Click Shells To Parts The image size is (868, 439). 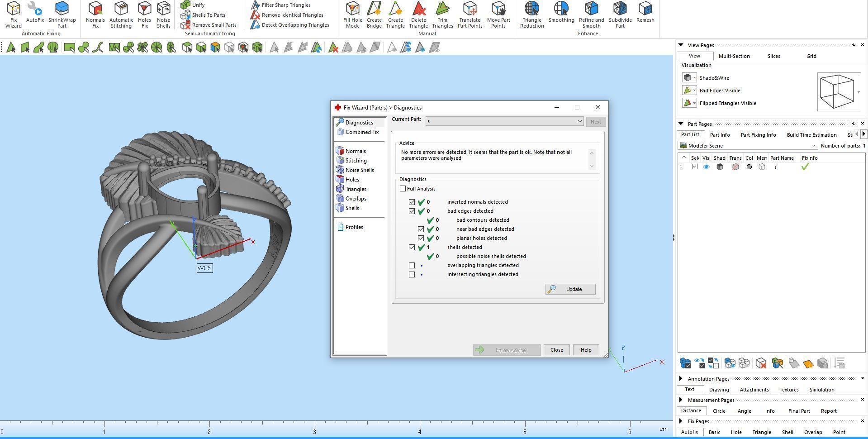click(x=203, y=15)
